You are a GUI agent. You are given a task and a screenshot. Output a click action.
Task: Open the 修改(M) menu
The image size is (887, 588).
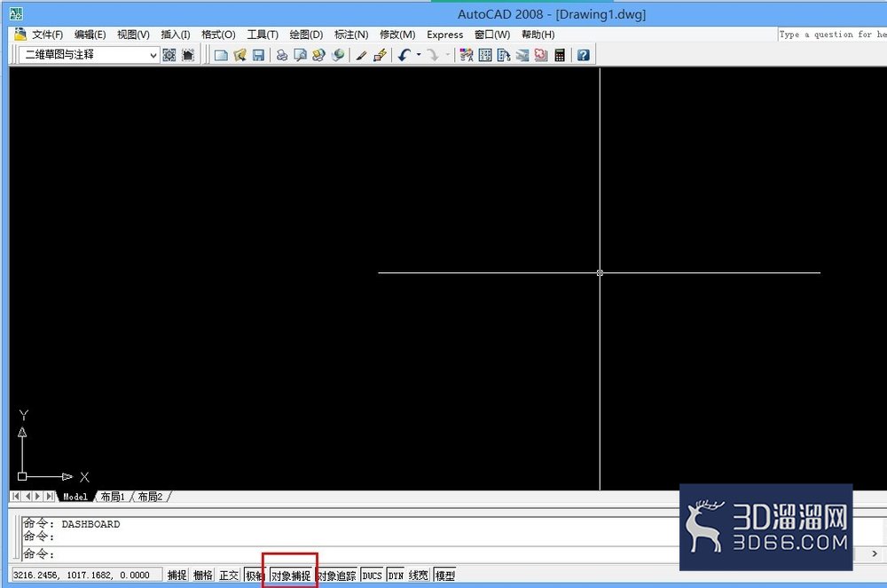397,35
